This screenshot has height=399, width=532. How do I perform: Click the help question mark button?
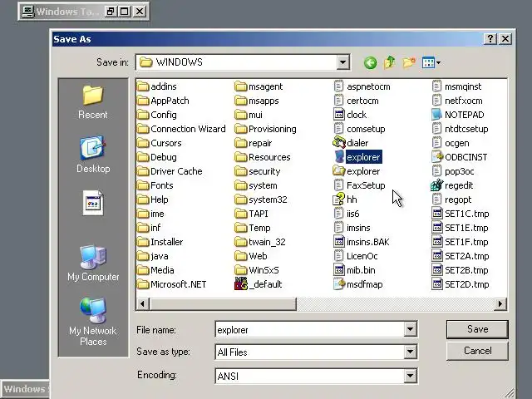coord(490,39)
